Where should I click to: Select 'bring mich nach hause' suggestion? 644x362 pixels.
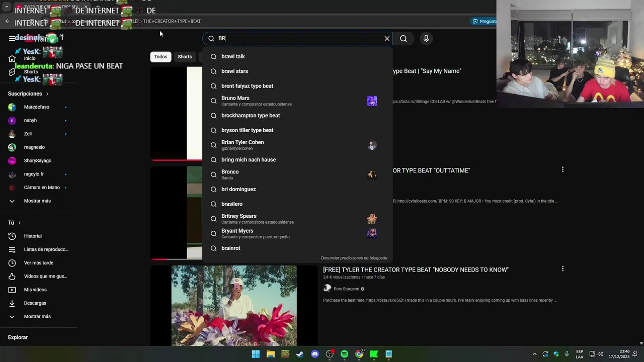(297, 160)
